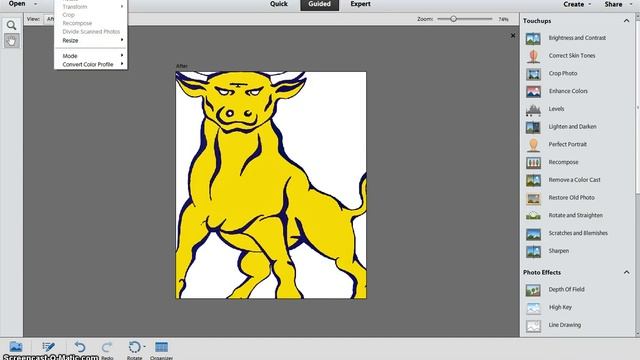
Task: Open the rotate direction dropdown arrow
Action: click(144, 347)
